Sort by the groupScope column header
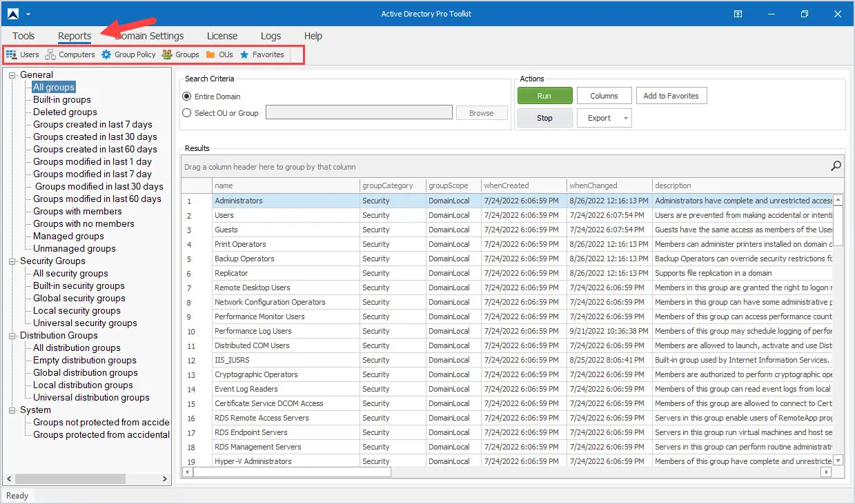 click(x=453, y=185)
